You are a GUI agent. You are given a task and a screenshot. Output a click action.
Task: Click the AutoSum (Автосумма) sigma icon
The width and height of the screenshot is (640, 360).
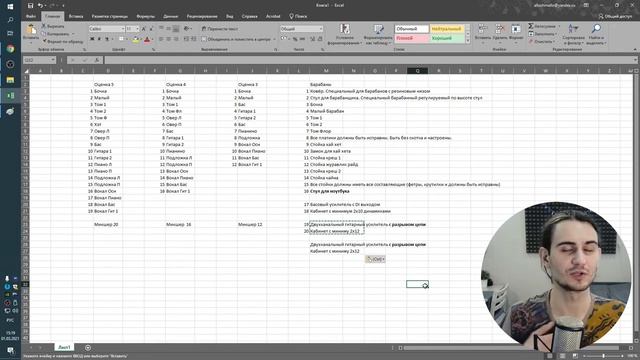pos(531,26)
